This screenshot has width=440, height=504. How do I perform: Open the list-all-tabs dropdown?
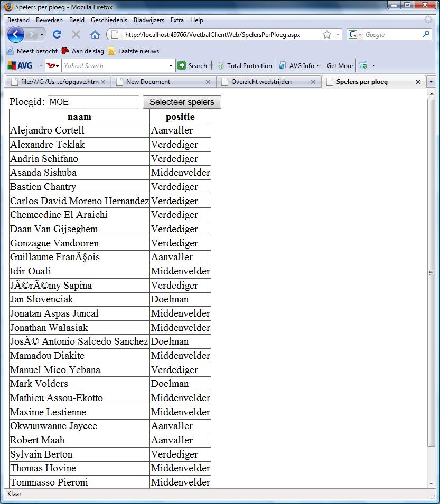click(431, 82)
